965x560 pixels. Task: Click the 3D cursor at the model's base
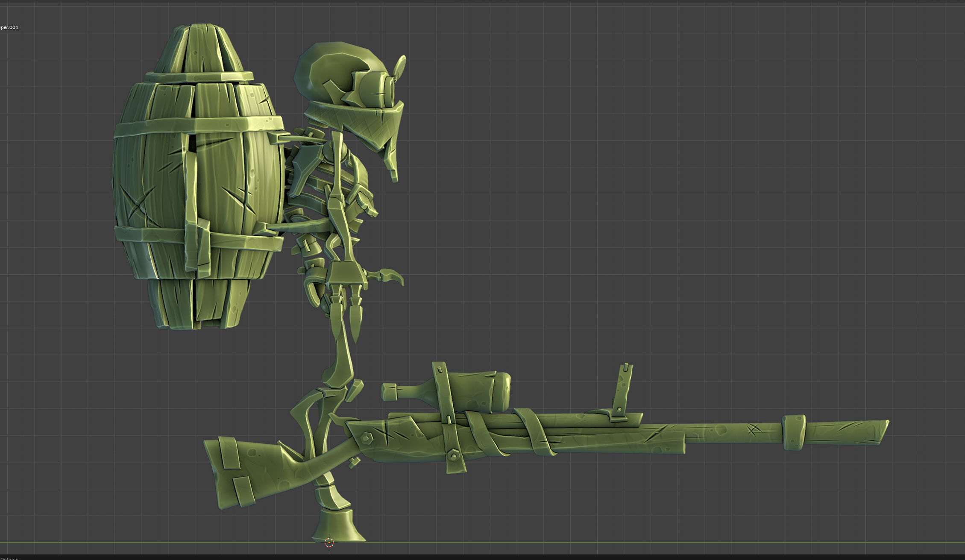pos(329,542)
